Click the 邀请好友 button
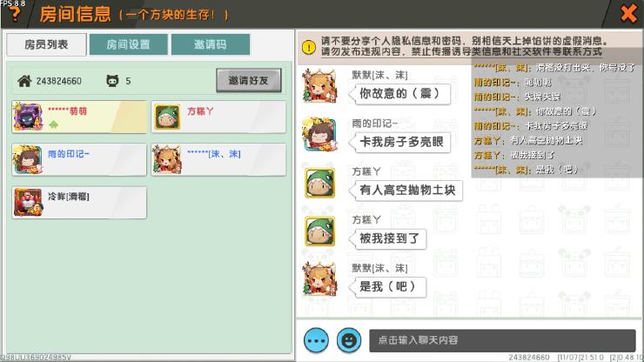 point(249,80)
